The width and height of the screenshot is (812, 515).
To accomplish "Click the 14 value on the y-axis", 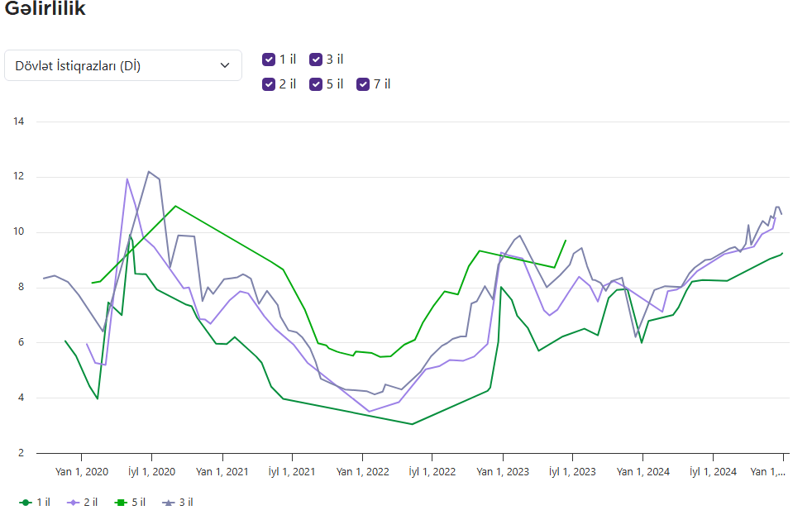I will 18,122.
